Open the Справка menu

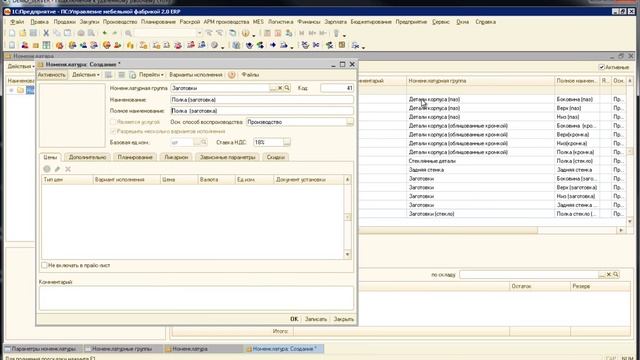click(486, 22)
